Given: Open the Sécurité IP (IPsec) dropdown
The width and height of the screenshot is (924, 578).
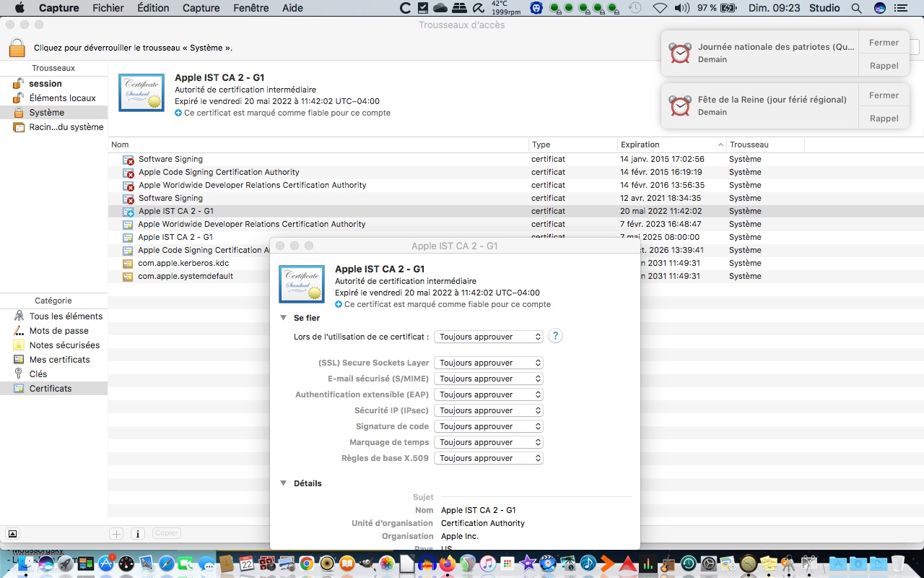Looking at the screenshot, I should (x=489, y=410).
